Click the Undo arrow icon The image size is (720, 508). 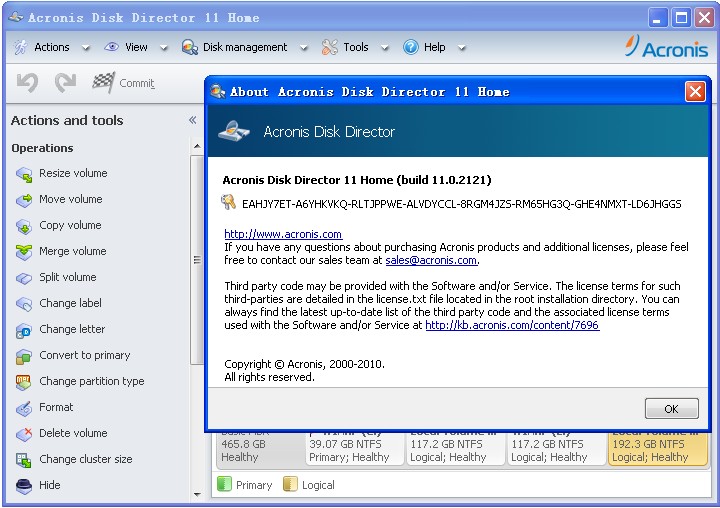tap(28, 83)
